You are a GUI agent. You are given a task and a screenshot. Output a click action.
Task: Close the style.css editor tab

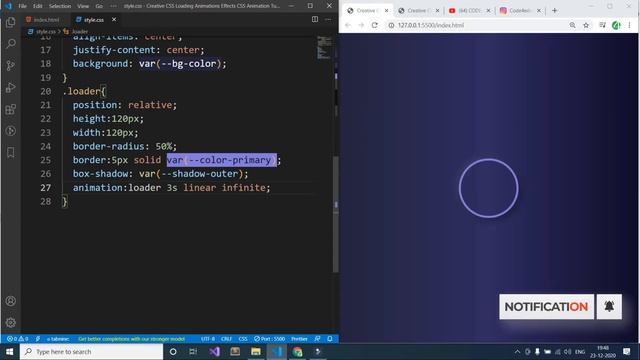point(114,19)
